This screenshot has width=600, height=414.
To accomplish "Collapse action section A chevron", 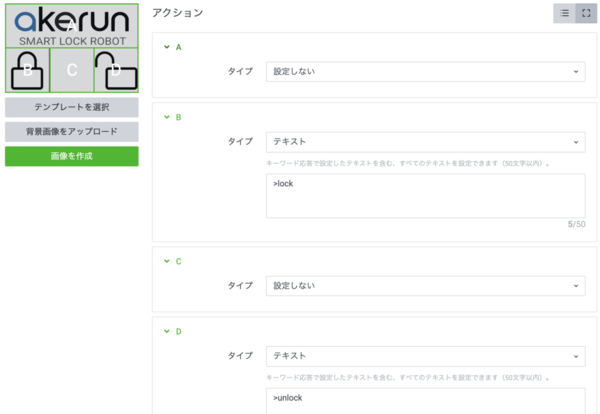I will click(x=167, y=47).
